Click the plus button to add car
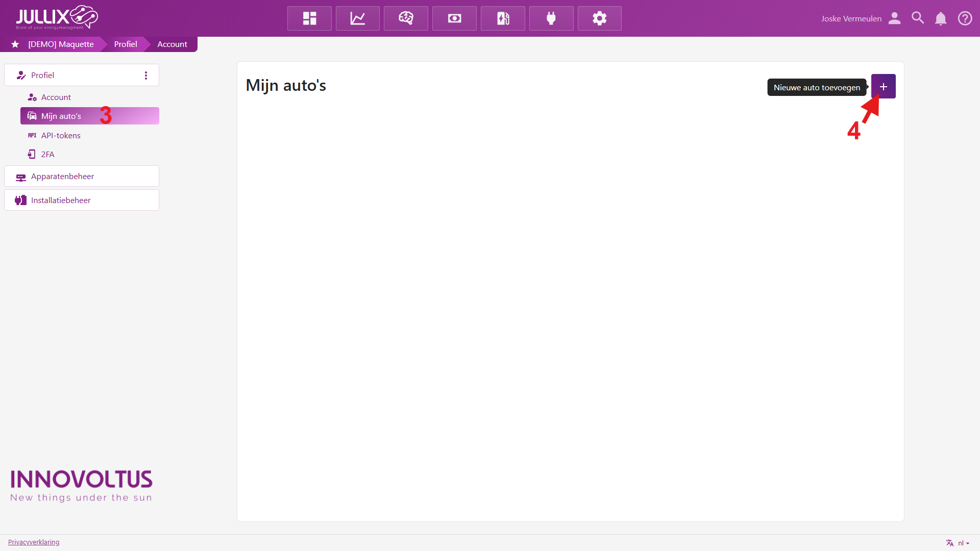The width and height of the screenshot is (980, 551). [x=883, y=87]
